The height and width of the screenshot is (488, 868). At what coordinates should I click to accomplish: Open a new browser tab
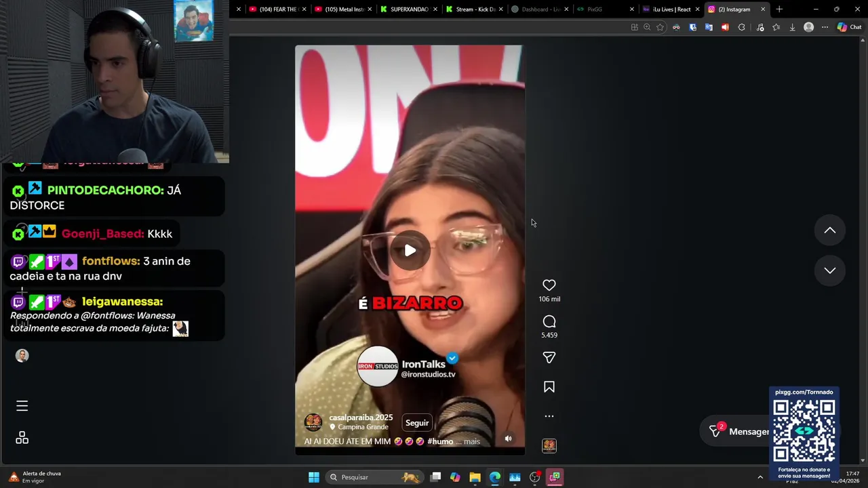coord(779,9)
